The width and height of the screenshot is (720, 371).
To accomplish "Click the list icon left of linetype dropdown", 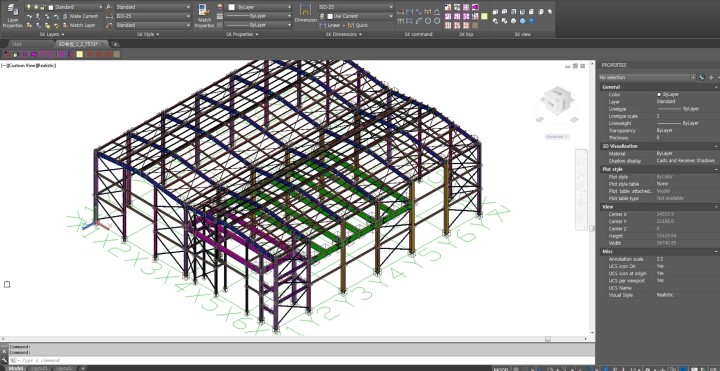I will 220,16.
